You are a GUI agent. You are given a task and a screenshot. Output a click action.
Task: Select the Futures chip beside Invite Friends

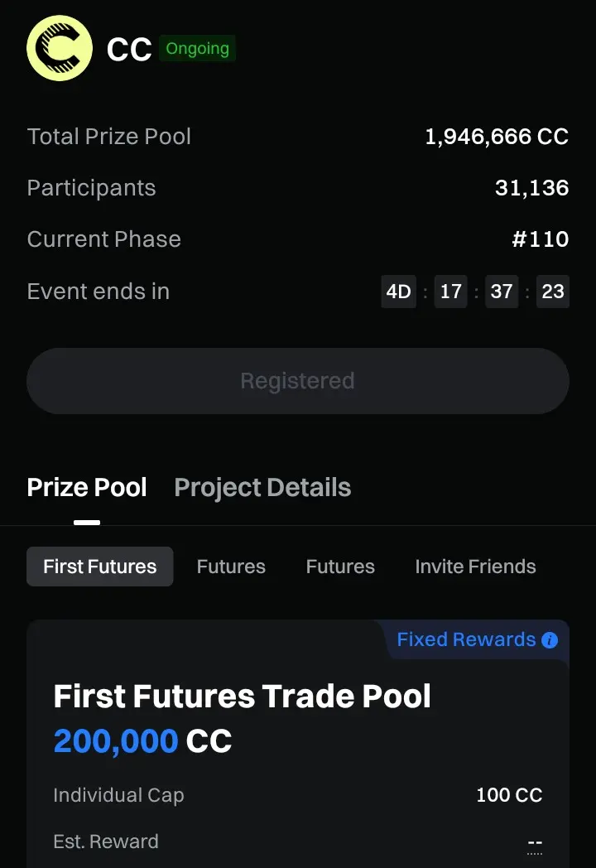tap(340, 567)
